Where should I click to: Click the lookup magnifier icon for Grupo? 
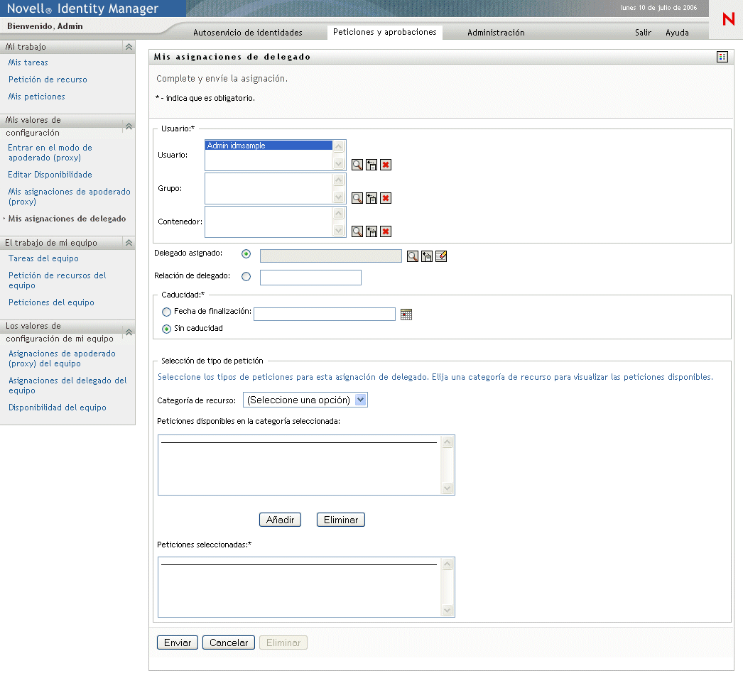[x=357, y=198]
